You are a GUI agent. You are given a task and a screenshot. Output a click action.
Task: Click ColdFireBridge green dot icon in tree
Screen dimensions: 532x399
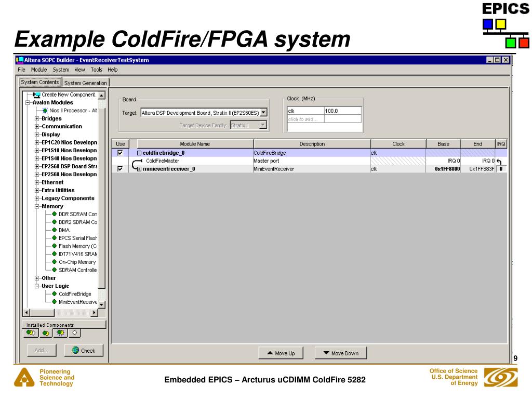click(54, 294)
